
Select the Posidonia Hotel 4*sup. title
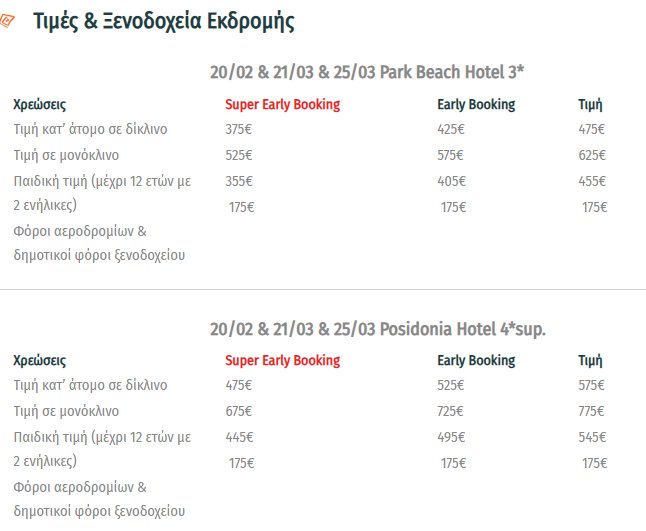(377, 329)
